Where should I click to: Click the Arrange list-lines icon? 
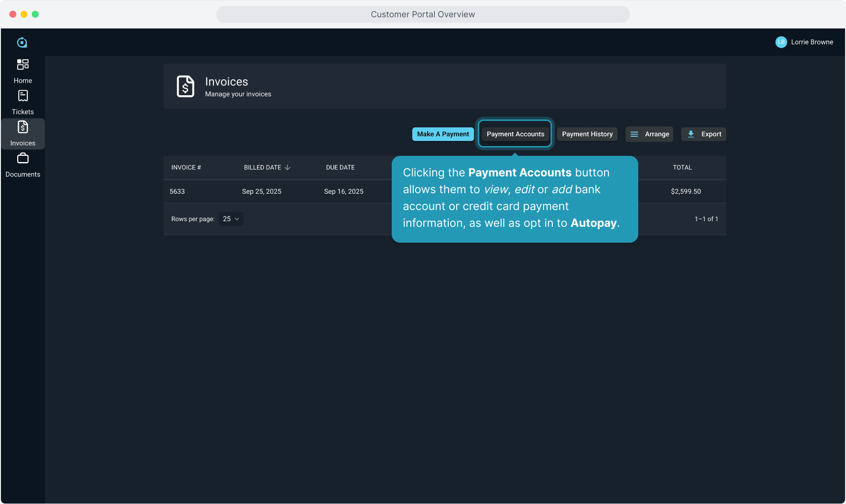[634, 134]
